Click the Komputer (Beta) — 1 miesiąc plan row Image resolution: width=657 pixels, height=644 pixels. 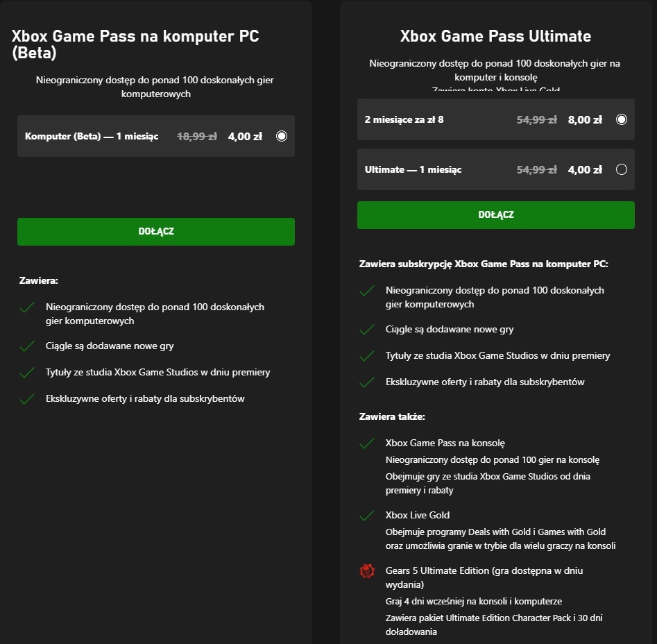pos(156,136)
